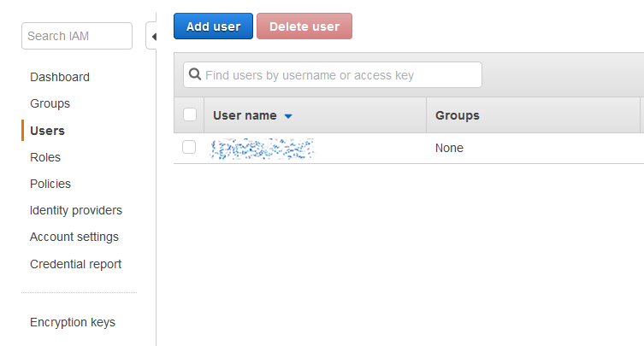Open the blurred user name link
Viewport: 644px width, 346px height.
(x=263, y=149)
